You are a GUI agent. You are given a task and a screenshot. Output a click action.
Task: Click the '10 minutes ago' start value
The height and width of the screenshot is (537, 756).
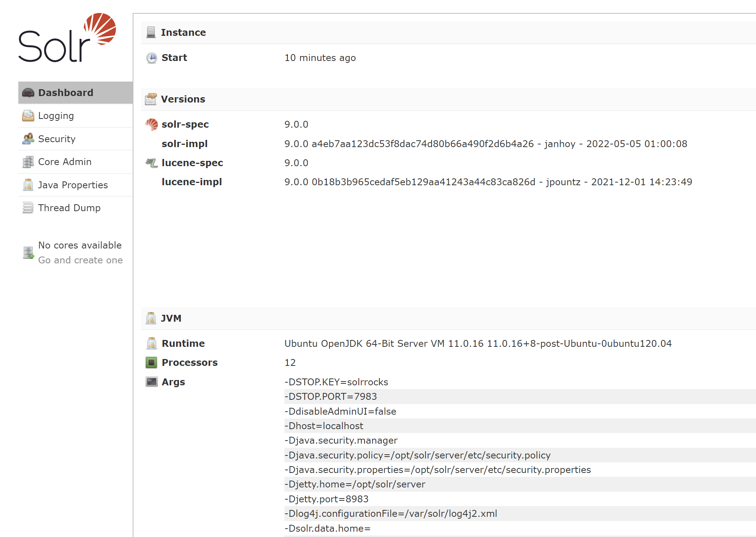(320, 58)
